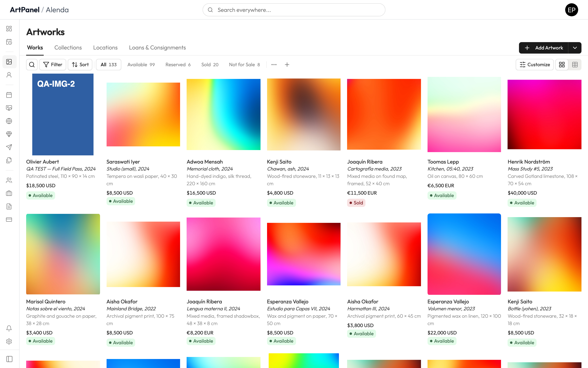
Task: Open the Sort options
Action: pos(80,64)
